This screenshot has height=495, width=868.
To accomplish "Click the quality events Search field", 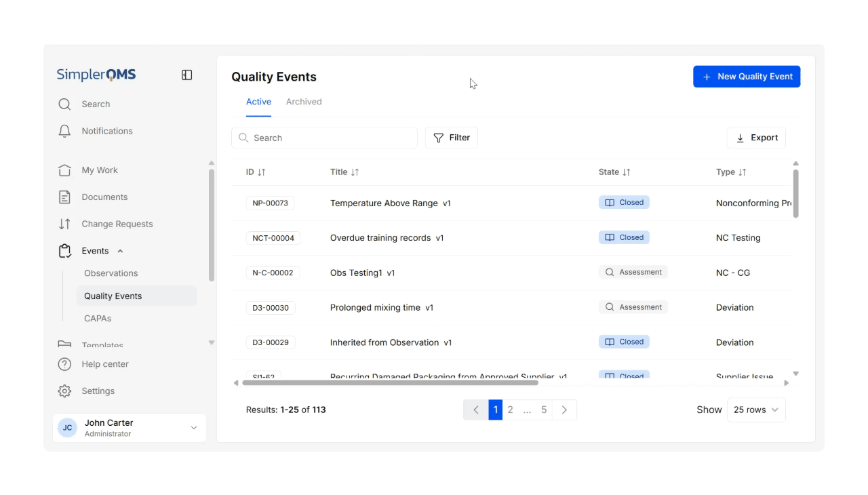I will pyautogui.click(x=324, y=138).
